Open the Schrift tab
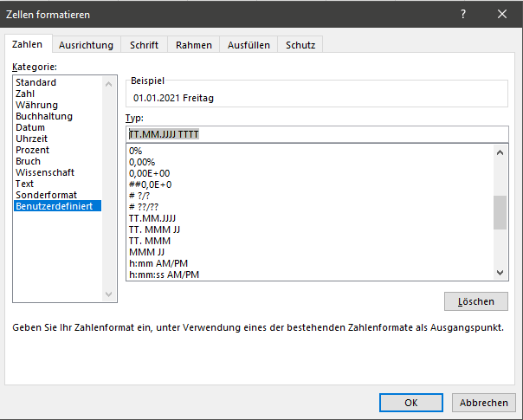 [144, 45]
